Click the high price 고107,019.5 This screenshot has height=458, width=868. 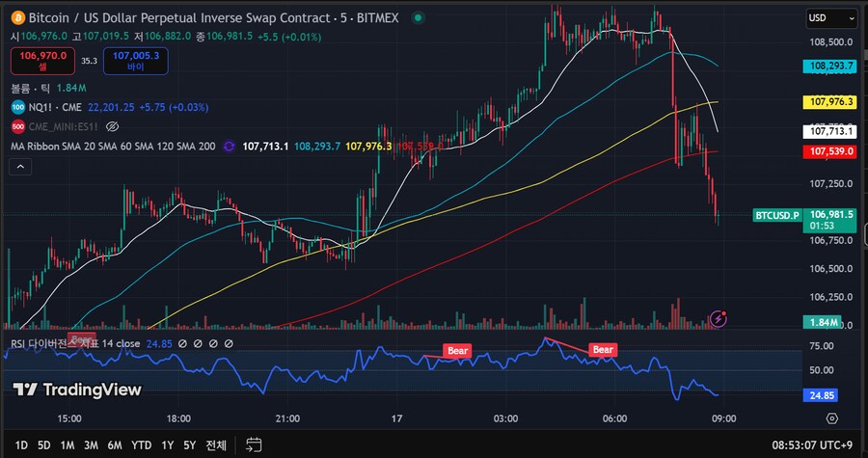pyautogui.click(x=101, y=37)
